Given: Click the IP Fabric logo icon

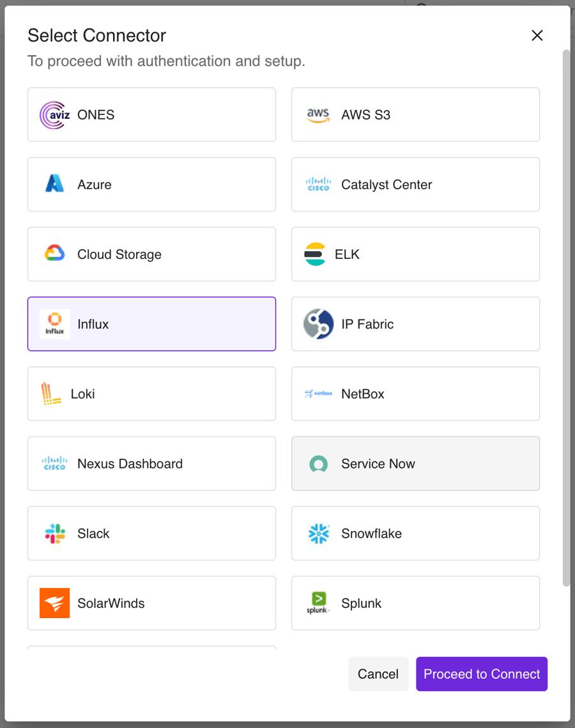Looking at the screenshot, I should (318, 324).
